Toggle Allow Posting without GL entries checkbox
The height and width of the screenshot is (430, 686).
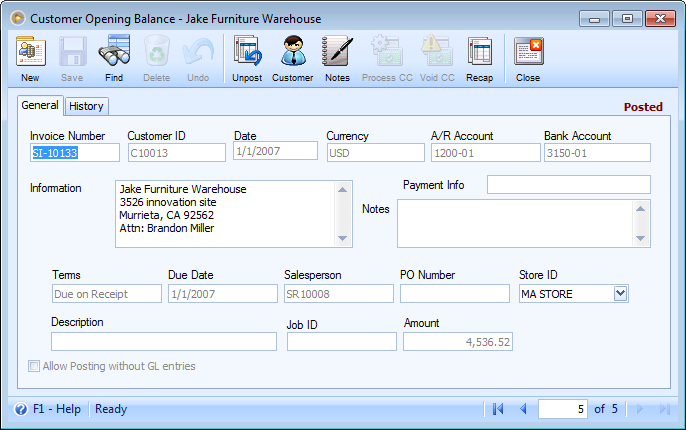point(35,367)
